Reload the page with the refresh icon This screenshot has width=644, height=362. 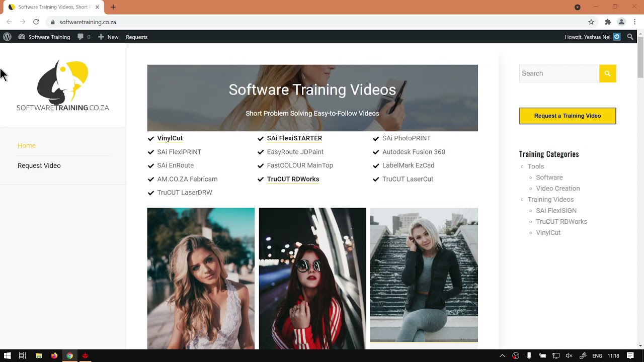pos(36,22)
